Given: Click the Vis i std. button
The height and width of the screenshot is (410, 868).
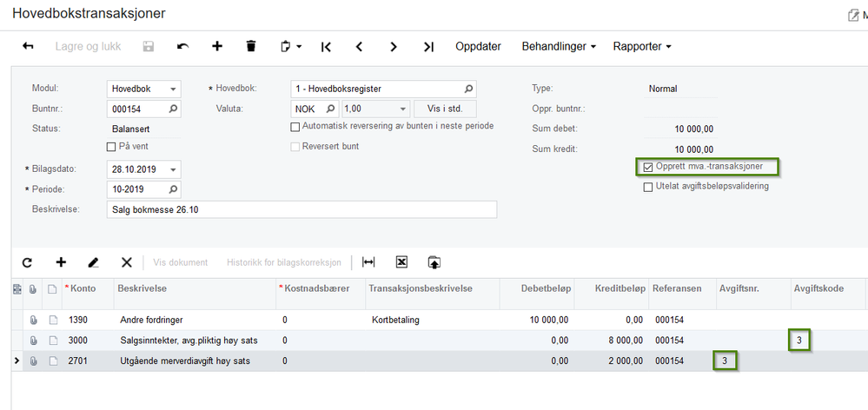Looking at the screenshot, I should [x=445, y=109].
